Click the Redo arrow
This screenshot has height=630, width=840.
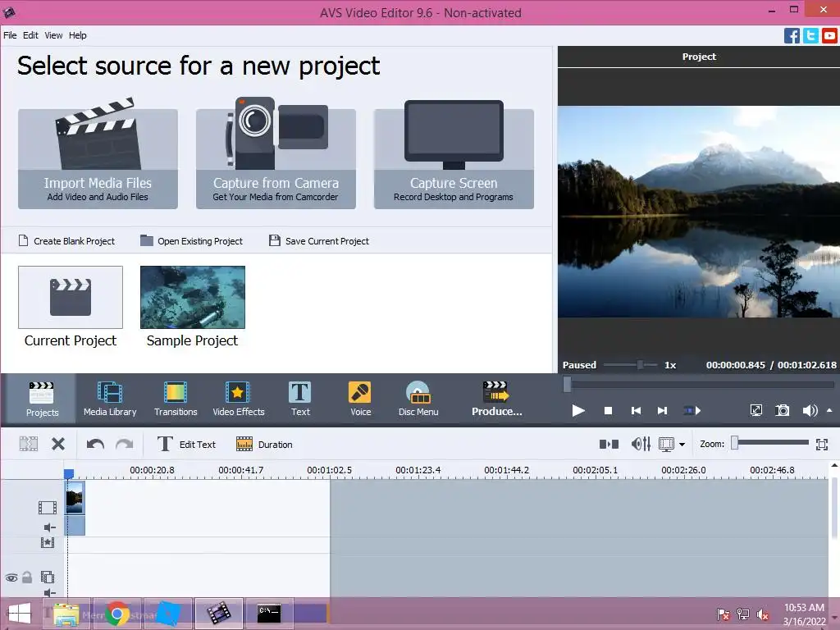125,444
